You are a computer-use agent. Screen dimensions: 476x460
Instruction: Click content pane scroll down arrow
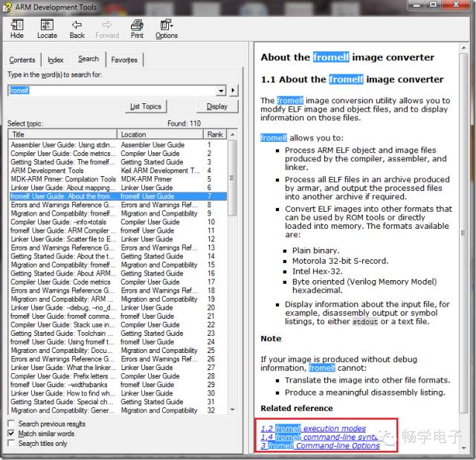click(x=463, y=447)
